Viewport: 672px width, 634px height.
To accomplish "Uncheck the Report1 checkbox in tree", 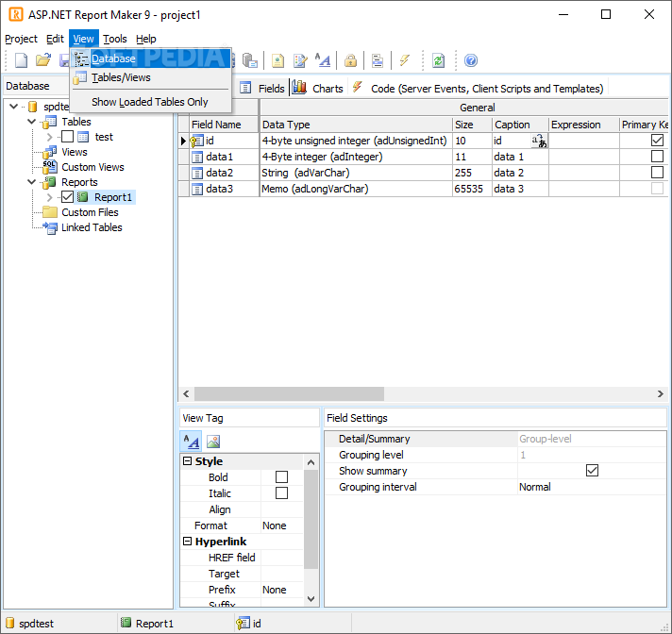I will coord(67,197).
